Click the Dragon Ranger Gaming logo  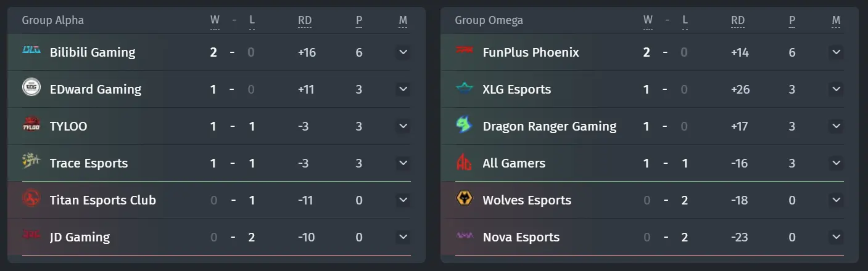click(465, 125)
